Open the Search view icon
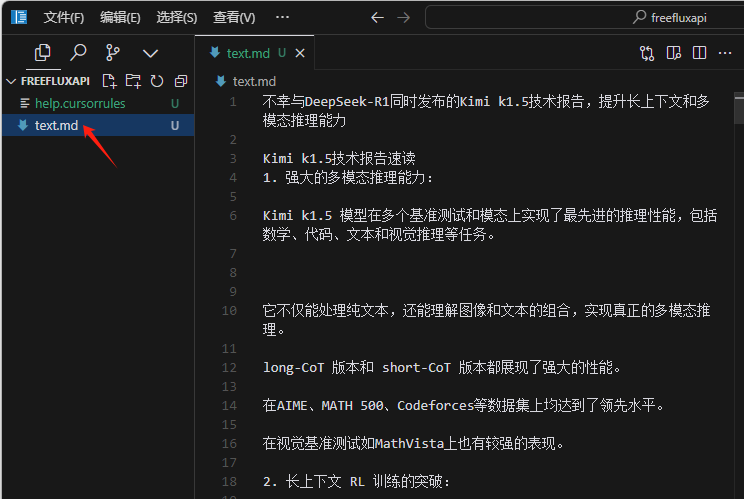Image resolution: width=744 pixels, height=499 pixels. [x=78, y=53]
